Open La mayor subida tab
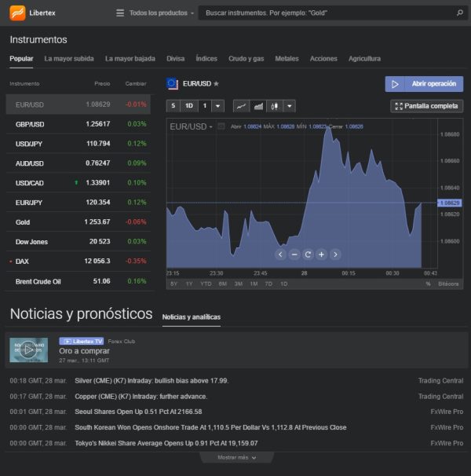The width and height of the screenshot is (471, 476). [x=69, y=59]
